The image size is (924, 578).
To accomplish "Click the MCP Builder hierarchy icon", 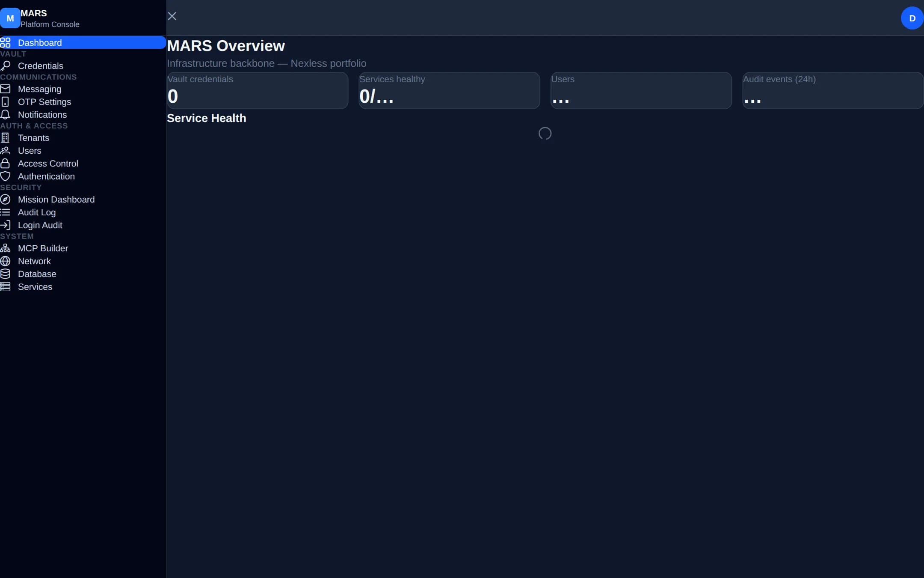I will (x=5, y=248).
